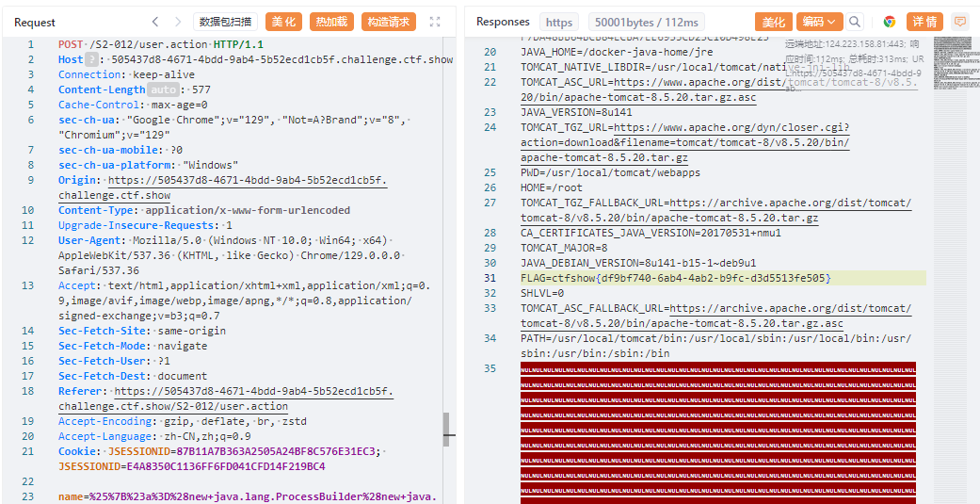
Task: Click the sec-ch-ua-platform "Windows" line
Action: pyautogui.click(x=149, y=165)
